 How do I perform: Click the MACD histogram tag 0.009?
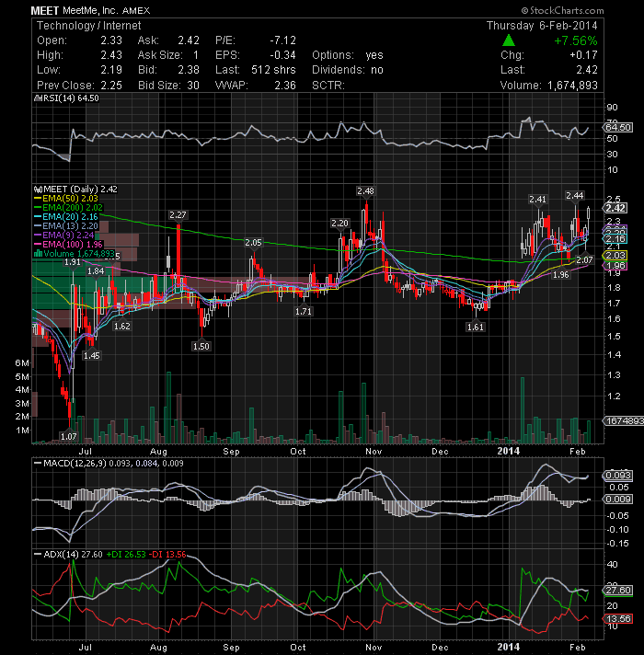[x=618, y=500]
